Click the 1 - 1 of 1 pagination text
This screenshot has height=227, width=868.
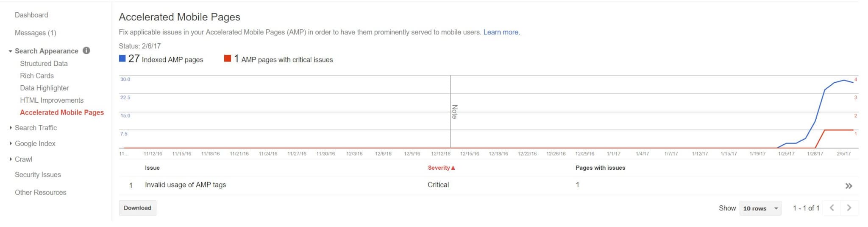point(806,208)
